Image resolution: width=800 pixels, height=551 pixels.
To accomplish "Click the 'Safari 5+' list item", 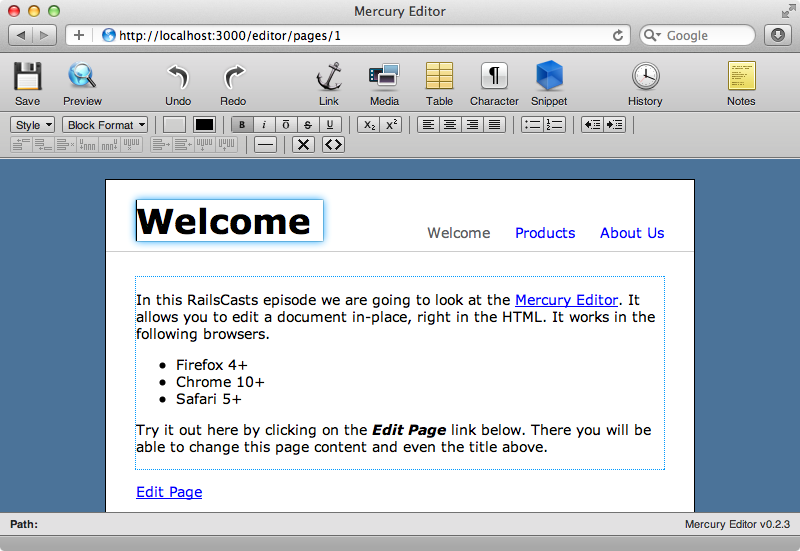I will (x=208, y=398).
